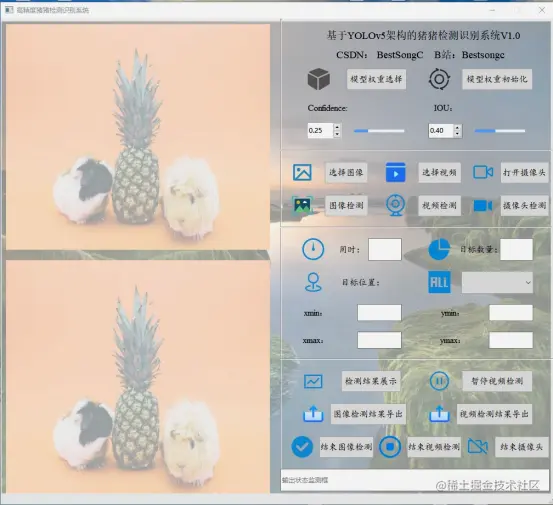This screenshot has width=554, height=506.
Task: Export with the 图像检测结果导出 button
Action: (368, 414)
